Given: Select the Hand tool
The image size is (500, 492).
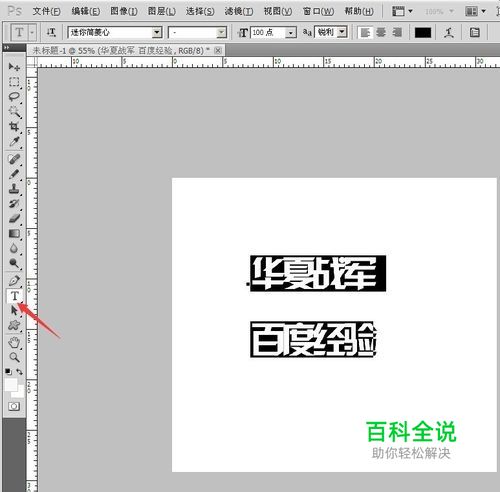Looking at the screenshot, I should click(14, 342).
